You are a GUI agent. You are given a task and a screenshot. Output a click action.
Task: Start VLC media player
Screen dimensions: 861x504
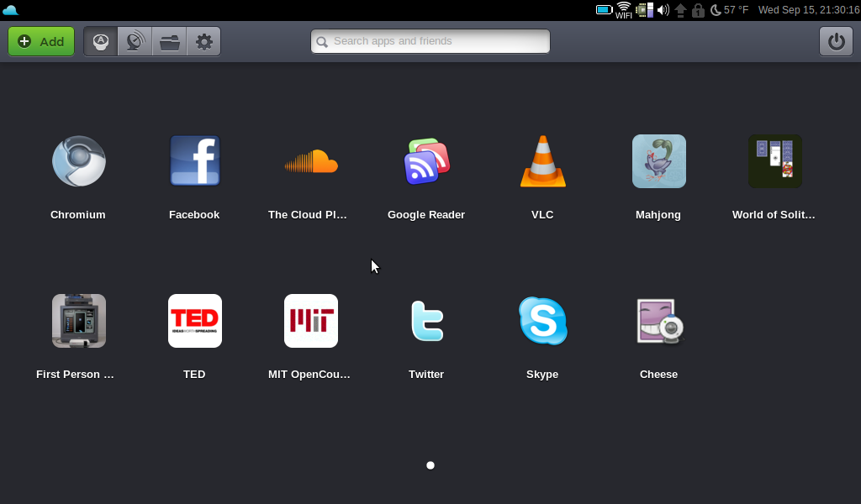542,161
